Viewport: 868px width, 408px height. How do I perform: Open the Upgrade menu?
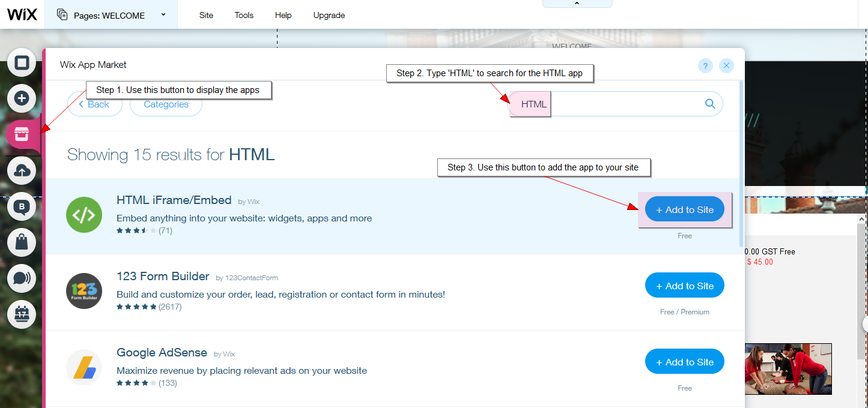coord(329,15)
